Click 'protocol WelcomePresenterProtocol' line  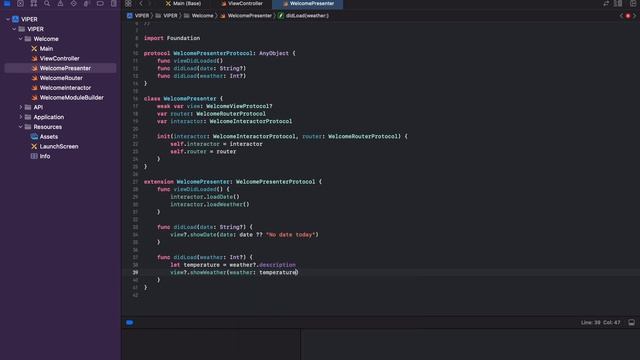[220, 53]
